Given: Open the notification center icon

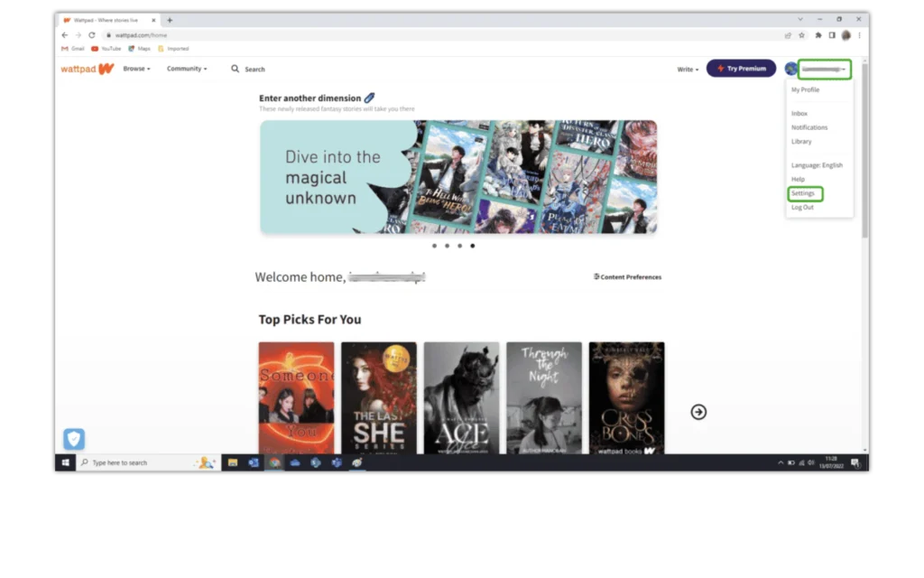Looking at the screenshot, I should pos(855,463).
